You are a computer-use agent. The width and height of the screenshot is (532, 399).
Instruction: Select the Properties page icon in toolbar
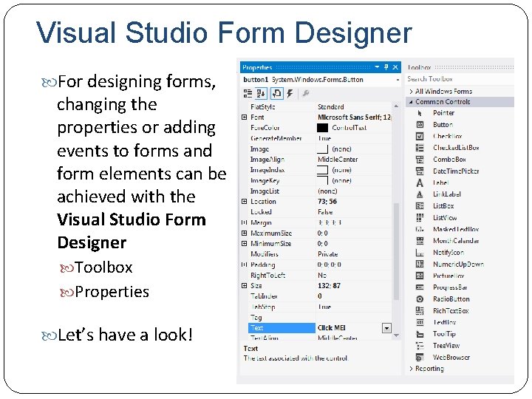(277, 94)
